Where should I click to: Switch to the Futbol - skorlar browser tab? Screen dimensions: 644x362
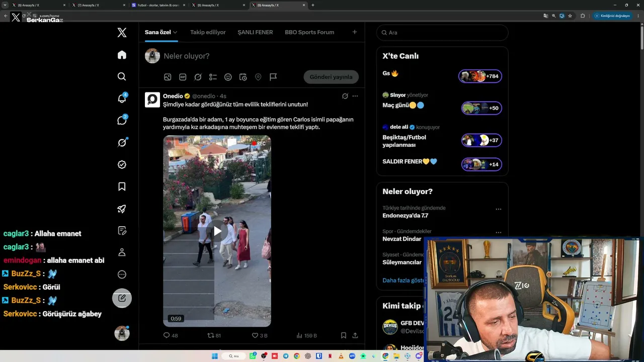click(x=158, y=5)
